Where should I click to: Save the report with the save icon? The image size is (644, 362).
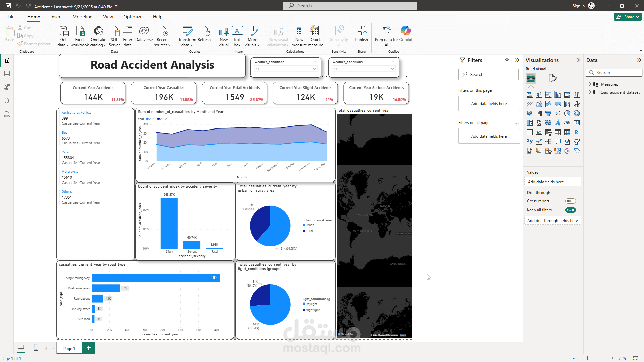(x=8, y=6)
